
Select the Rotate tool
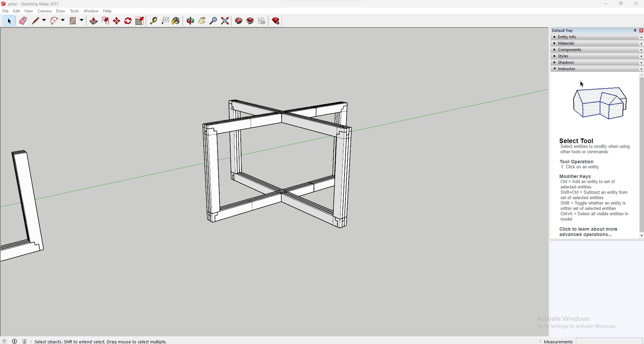[x=128, y=21]
